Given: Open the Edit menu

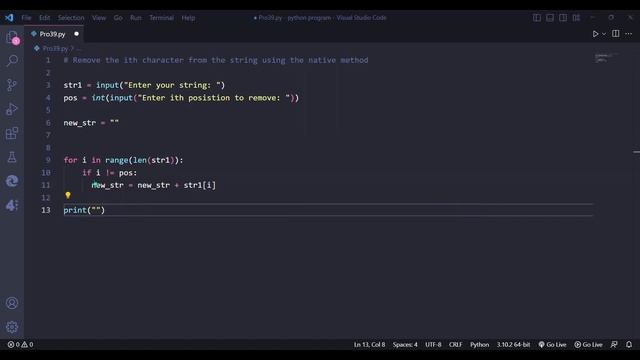Looking at the screenshot, I should pyautogui.click(x=44, y=18).
